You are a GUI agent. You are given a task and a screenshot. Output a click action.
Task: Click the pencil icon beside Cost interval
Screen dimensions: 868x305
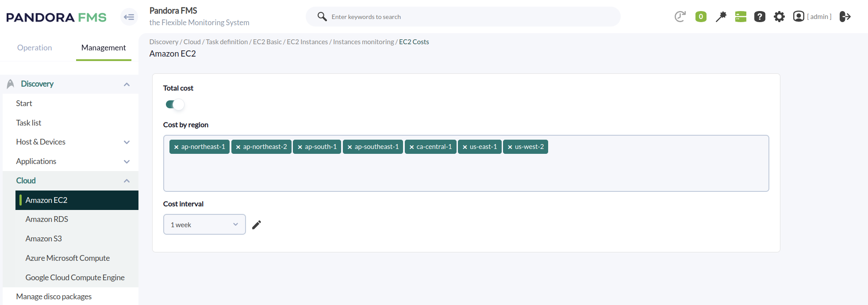coord(257,225)
